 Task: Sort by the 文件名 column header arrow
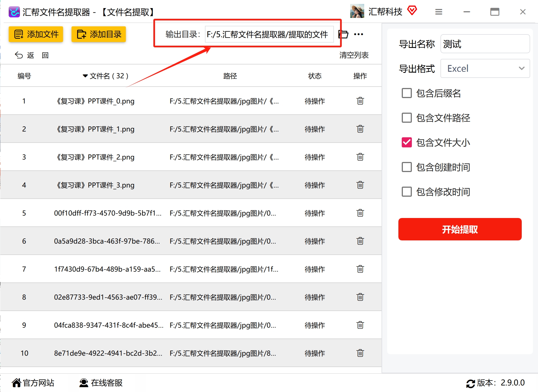click(85, 76)
